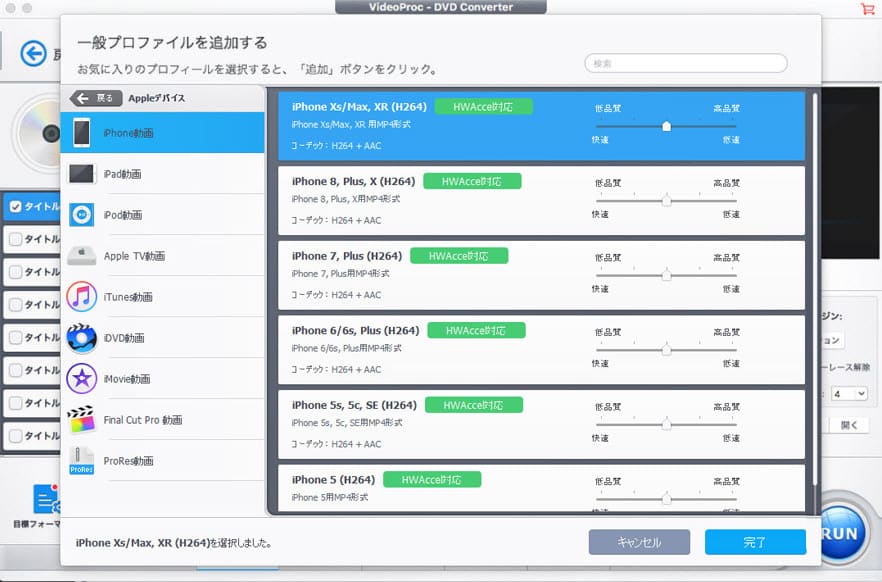Select the iPhone 6/6s, Plus (H264) profile
This screenshot has height=582, width=882.
click(x=541, y=350)
